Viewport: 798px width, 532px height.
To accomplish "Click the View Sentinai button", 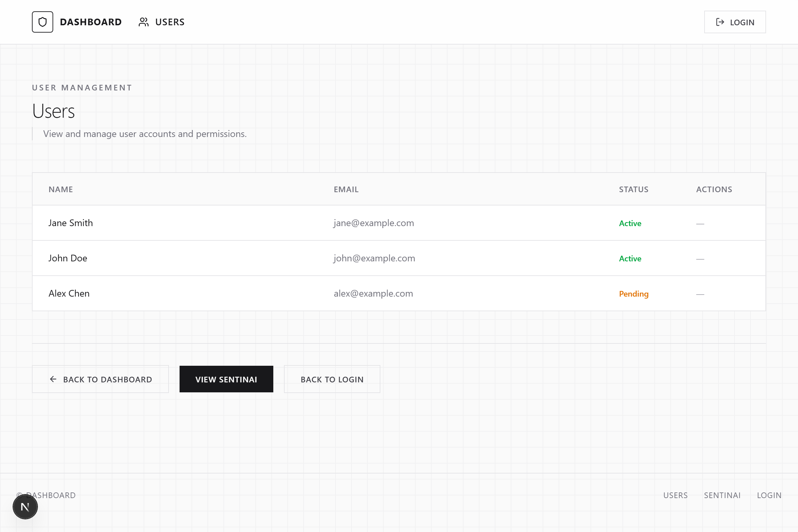I will [x=226, y=379].
